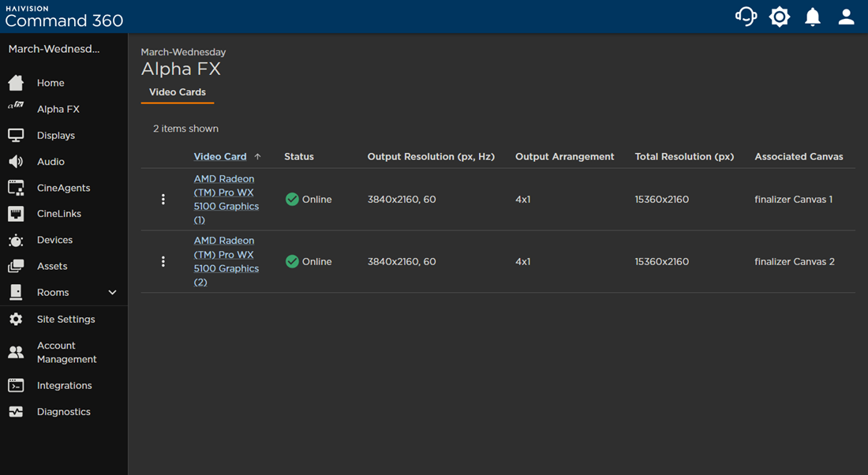The height and width of the screenshot is (475, 868).
Task: Open Diagnostics in the sidebar
Action: tap(64, 412)
